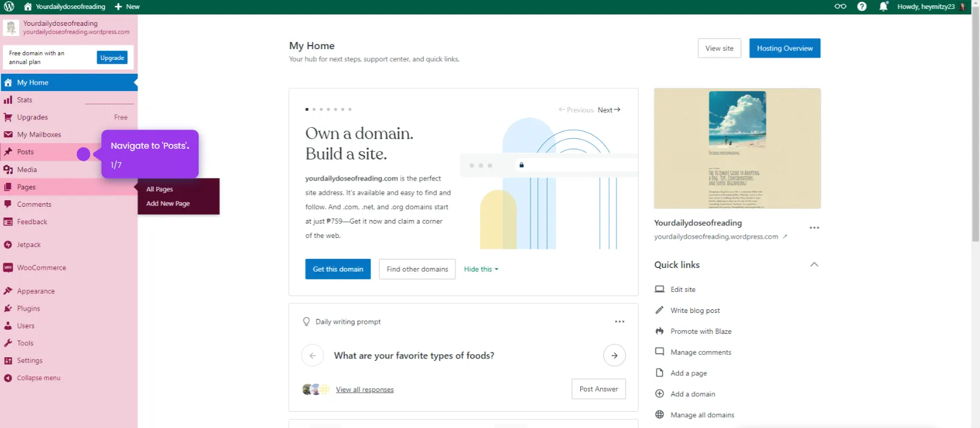Screen dimensions: 980x428
Task: Open Promote with Blaze quick link
Action: click(x=700, y=331)
